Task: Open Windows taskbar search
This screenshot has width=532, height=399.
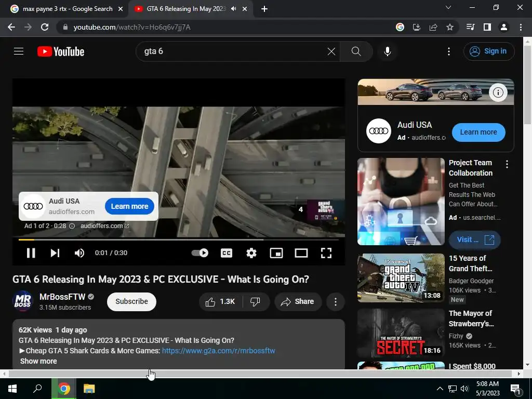Action: click(x=37, y=389)
